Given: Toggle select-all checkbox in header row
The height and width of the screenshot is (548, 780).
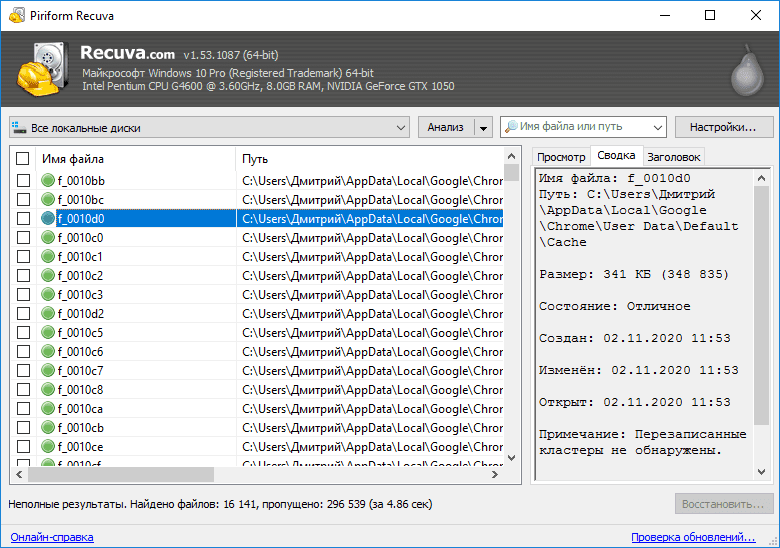Looking at the screenshot, I should pos(22,159).
